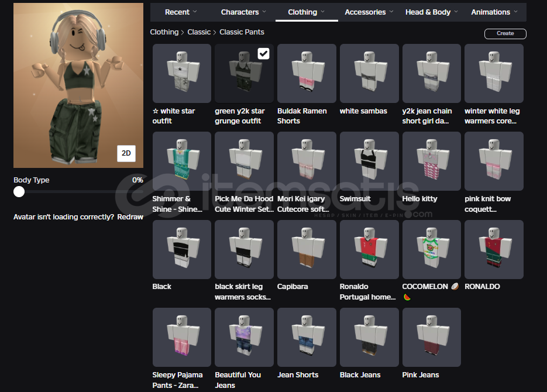Open the Clothing tab menu
547x392 pixels.
point(307,12)
